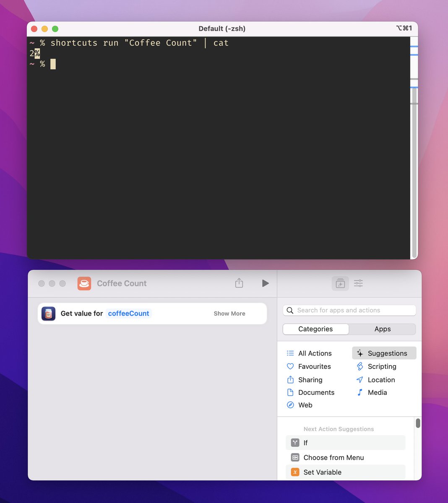Expand action with Show More
448x503 pixels.
click(229, 314)
